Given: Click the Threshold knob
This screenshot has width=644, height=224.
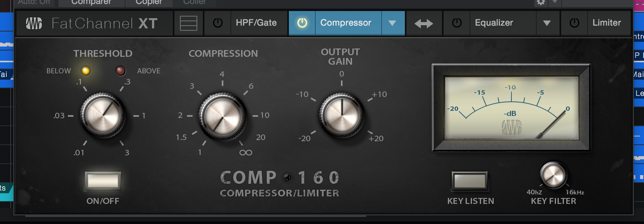Looking at the screenshot, I should [103, 115].
